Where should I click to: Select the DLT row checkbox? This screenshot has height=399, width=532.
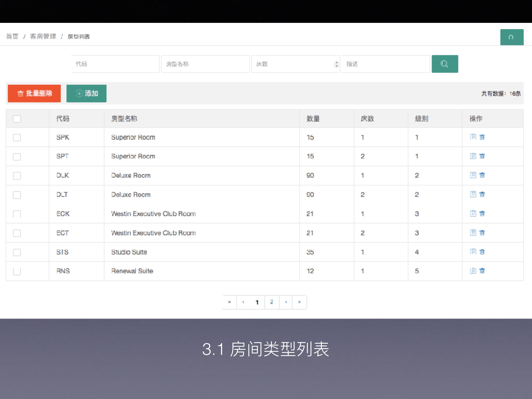(17, 195)
